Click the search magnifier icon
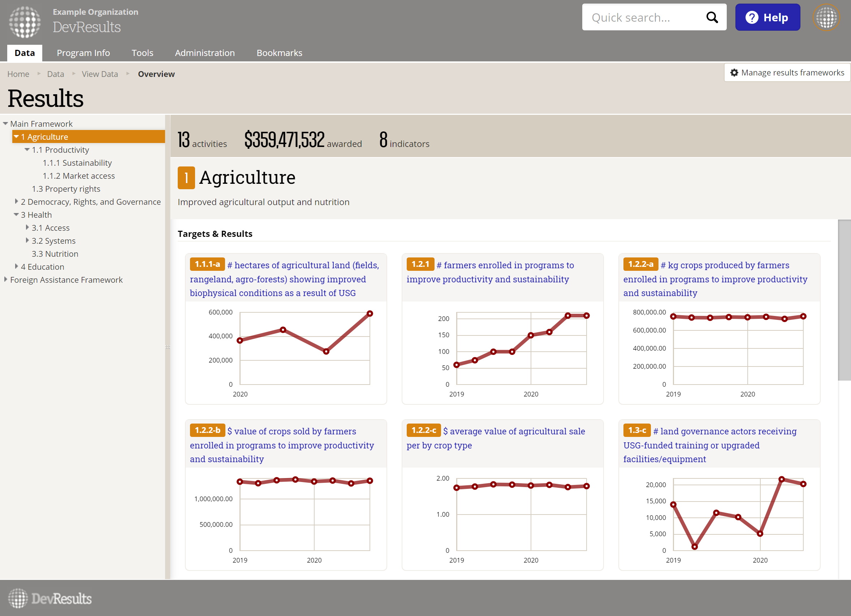This screenshot has width=851, height=616. tap(712, 17)
